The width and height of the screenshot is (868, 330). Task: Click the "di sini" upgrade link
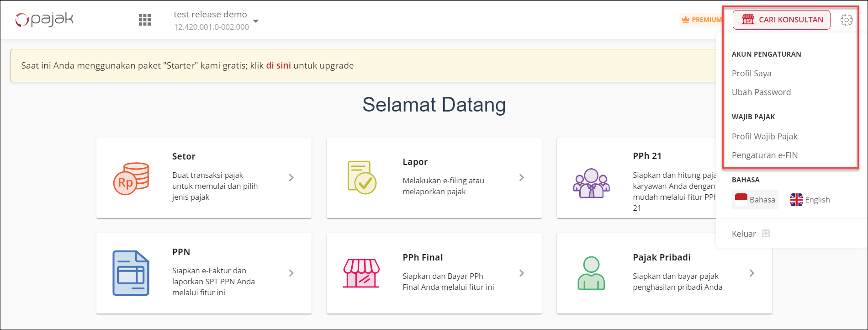coord(278,65)
